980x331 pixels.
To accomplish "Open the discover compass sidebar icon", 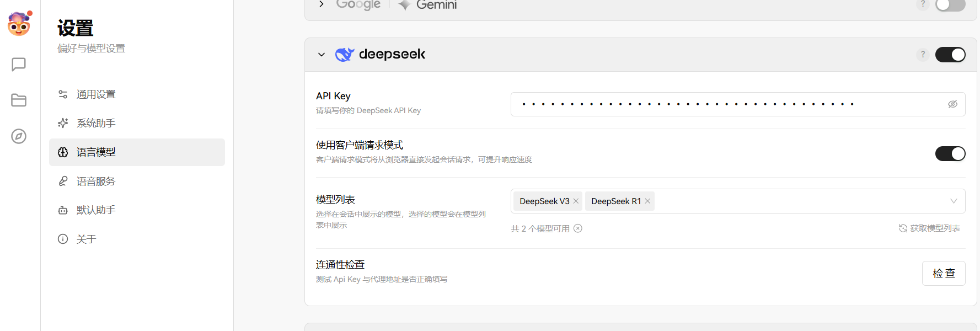I will [19, 136].
